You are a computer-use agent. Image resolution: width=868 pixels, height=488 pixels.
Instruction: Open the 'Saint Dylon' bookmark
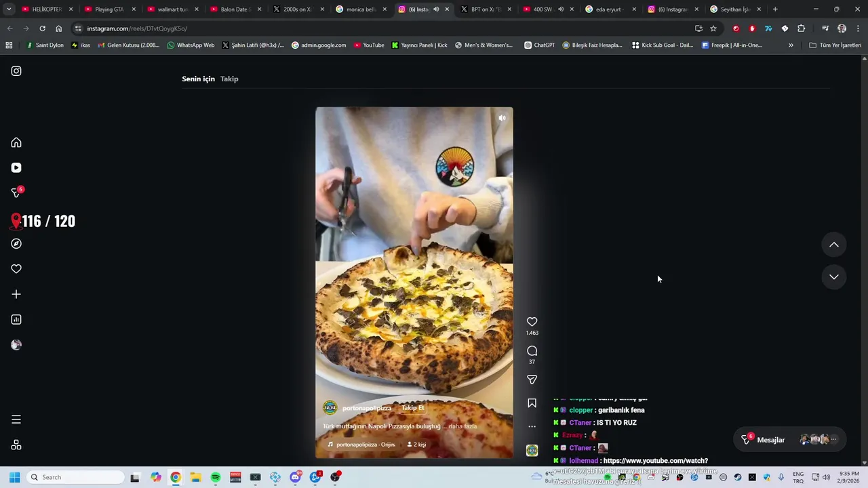45,45
